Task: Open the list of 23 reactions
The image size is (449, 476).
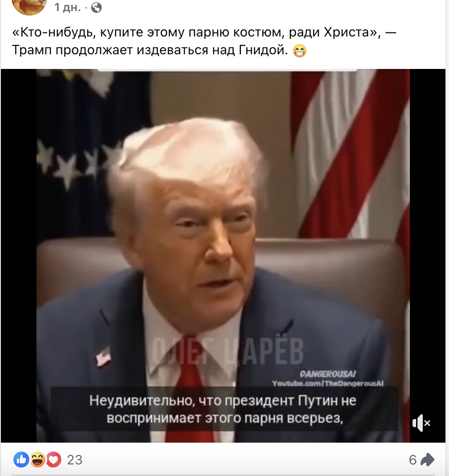Action: pos(75,460)
